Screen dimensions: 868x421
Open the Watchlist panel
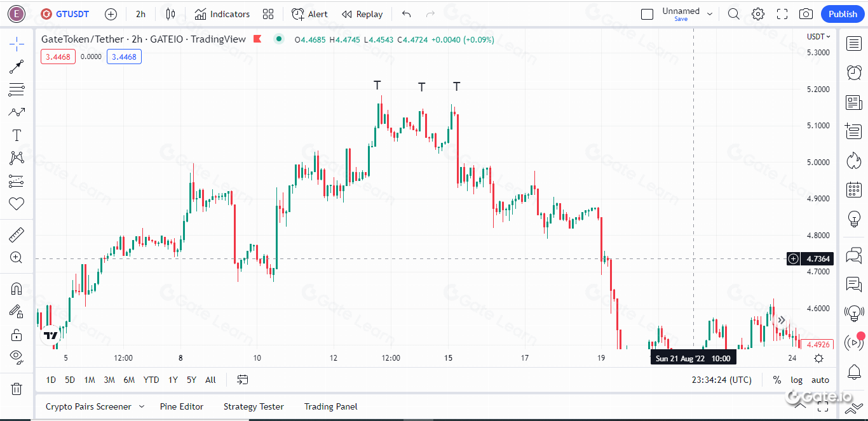click(x=853, y=43)
